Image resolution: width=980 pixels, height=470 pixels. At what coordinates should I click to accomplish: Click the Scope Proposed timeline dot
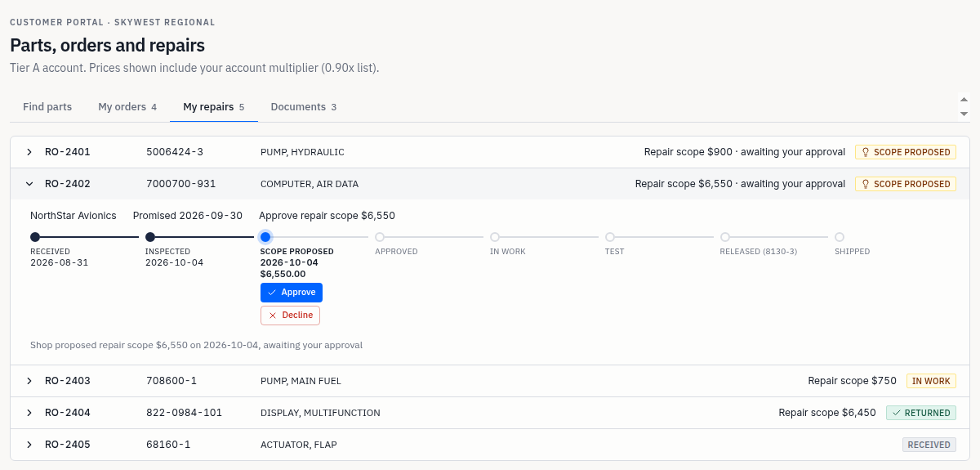coord(265,237)
